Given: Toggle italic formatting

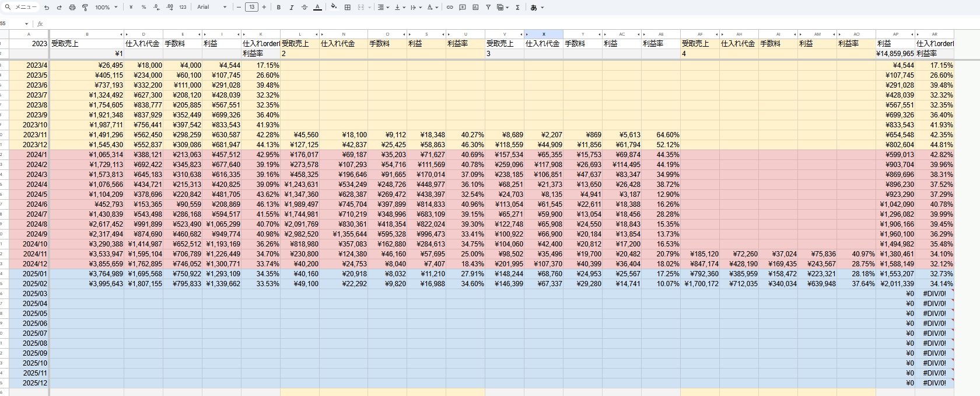Looking at the screenshot, I should [x=292, y=7].
